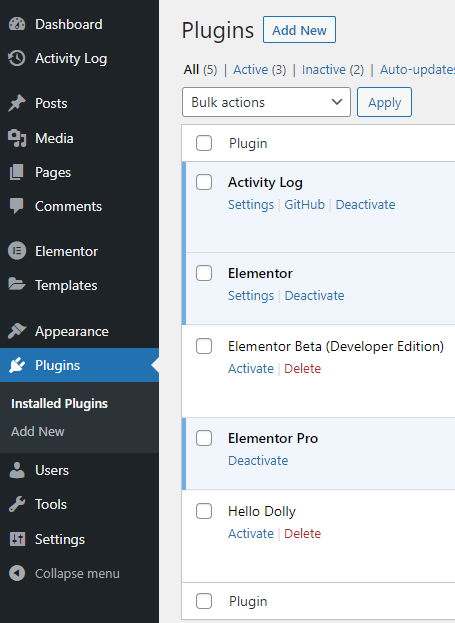
Task: Click the Apply button
Action: [384, 102]
